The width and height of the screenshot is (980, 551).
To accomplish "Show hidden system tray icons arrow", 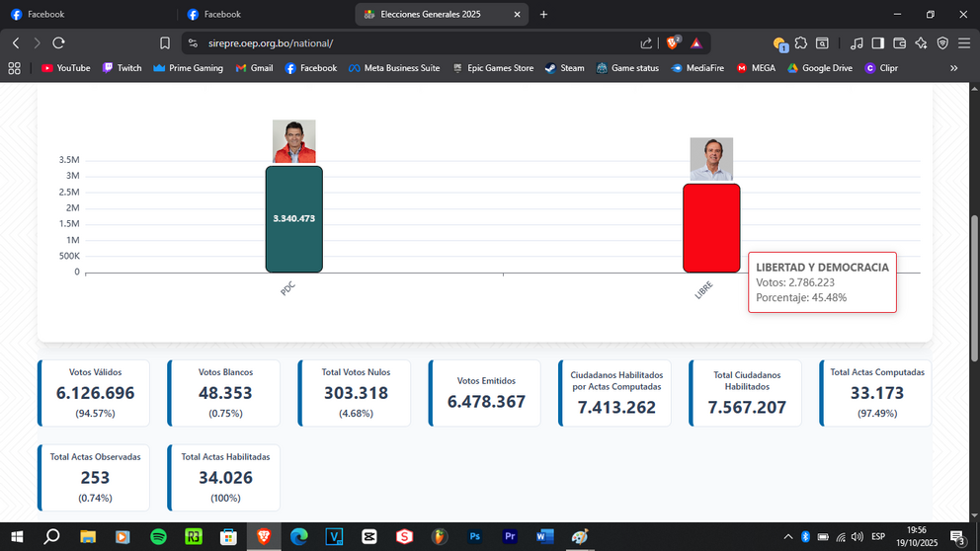I will [x=788, y=536].
